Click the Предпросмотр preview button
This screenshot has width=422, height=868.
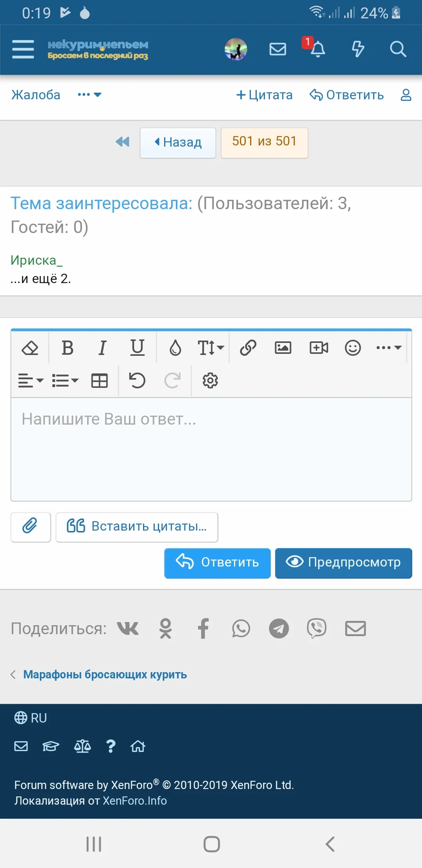(343, 563)
